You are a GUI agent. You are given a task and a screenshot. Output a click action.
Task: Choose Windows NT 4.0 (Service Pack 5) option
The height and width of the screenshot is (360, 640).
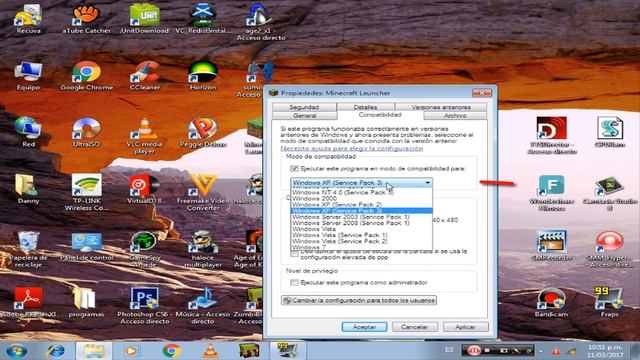[x=362, y=192]
